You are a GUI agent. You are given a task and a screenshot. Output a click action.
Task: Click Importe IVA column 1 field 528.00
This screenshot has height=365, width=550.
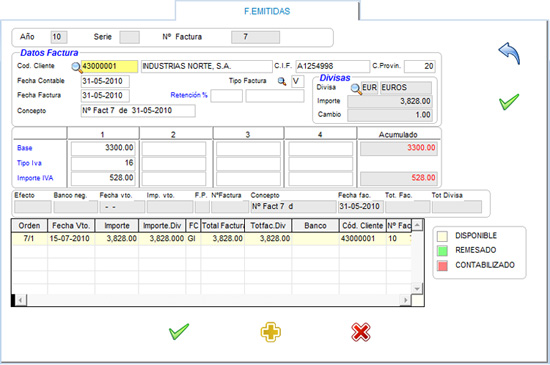click(103, 178)
